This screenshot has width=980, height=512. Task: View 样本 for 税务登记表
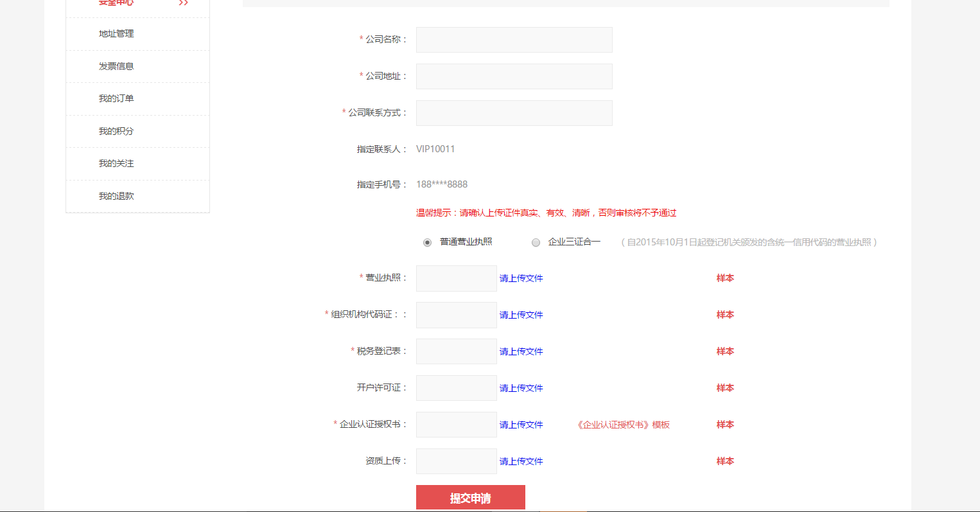coord(725,351)
